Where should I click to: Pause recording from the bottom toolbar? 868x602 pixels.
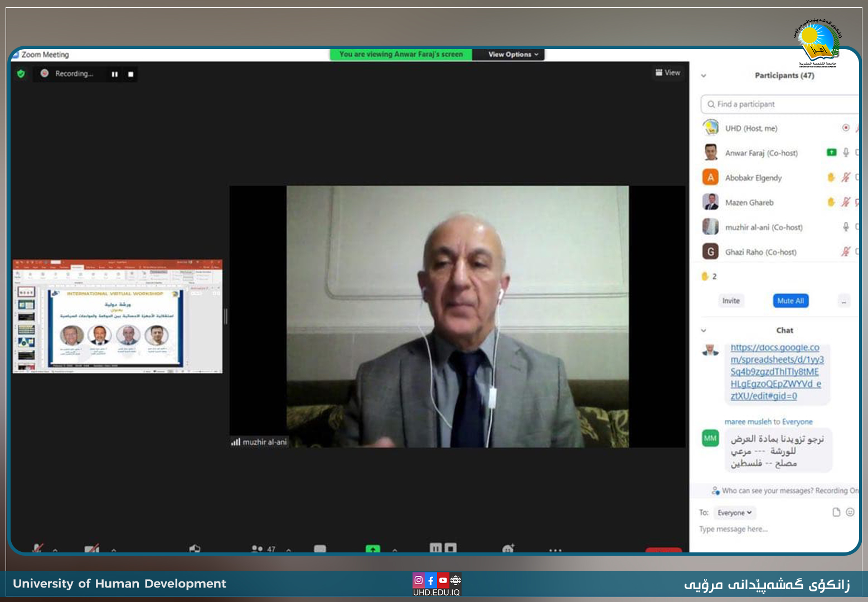pyautogui.click(x=435, y=548)
